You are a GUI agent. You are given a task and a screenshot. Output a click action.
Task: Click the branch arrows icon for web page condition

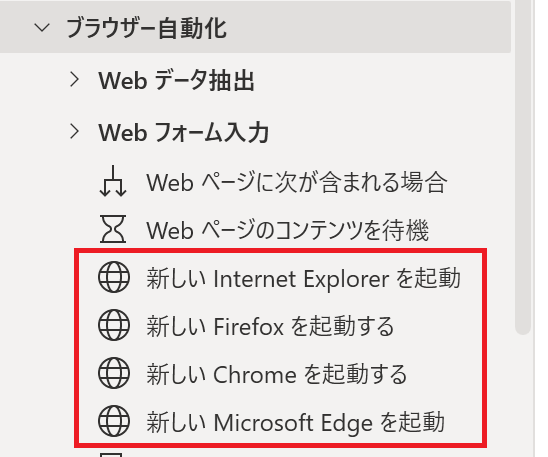[113, 181]
